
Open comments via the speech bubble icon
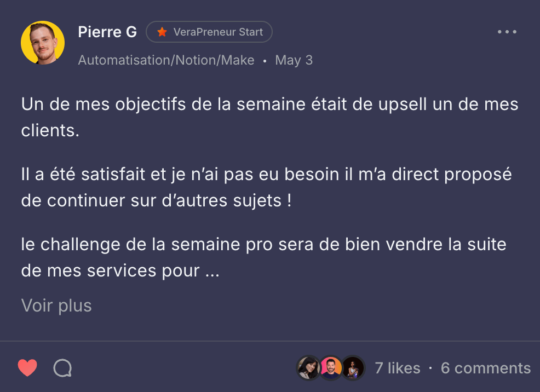click(x=62, y=368)
